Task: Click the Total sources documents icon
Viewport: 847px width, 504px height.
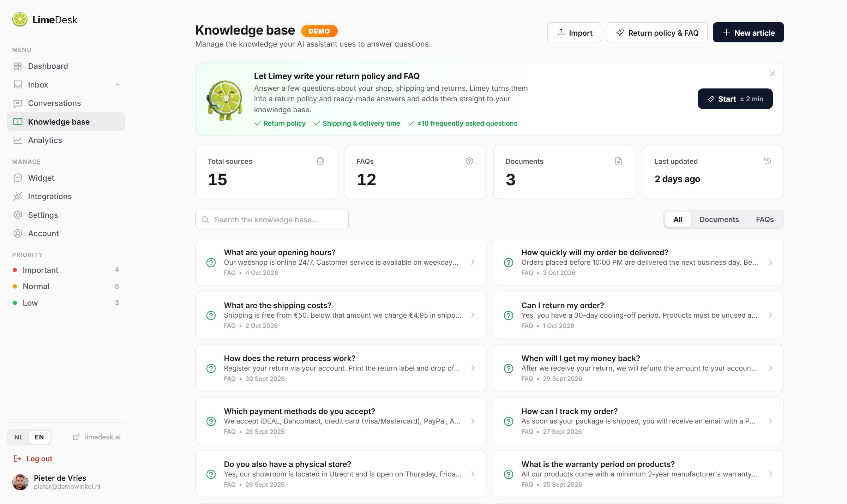Action: tap(320, 161)
